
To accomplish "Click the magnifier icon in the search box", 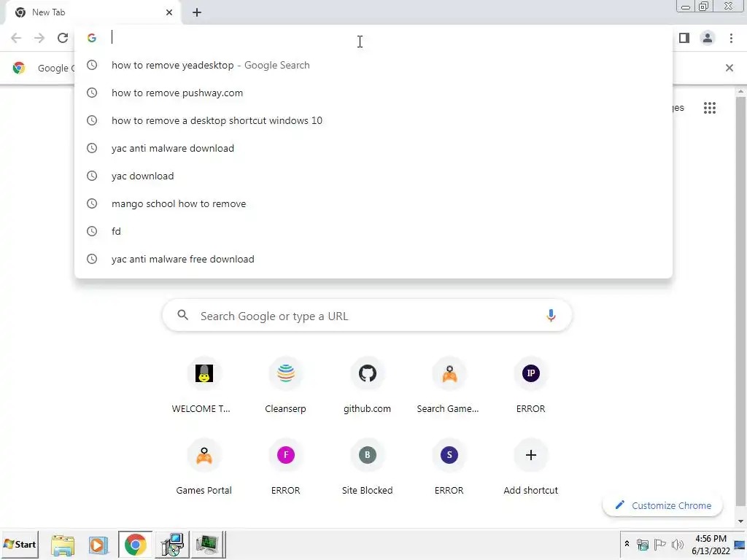I will coord(183,315).
